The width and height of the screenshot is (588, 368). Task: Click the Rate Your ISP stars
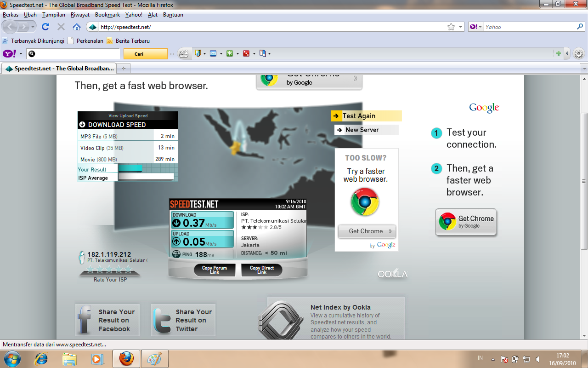coord(109,269)
